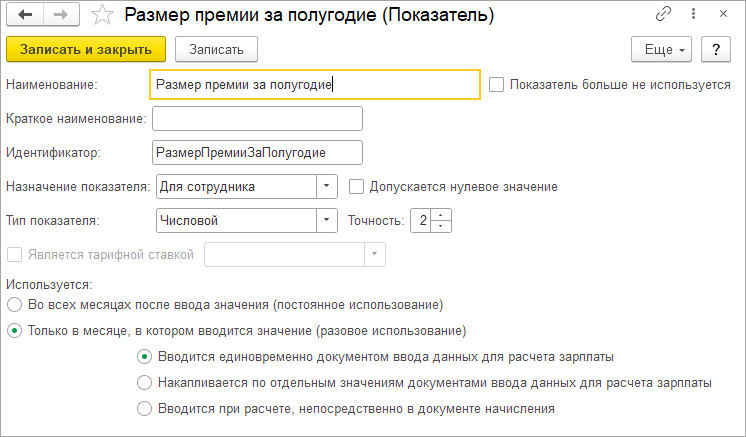Click into the Краткое наименование field

tap(257, 118)
